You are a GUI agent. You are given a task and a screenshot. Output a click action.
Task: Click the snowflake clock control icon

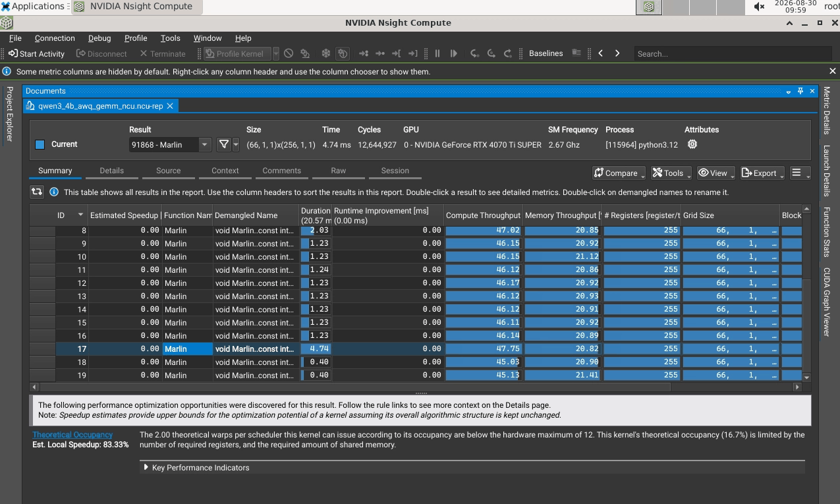pyautogui.click(x=325, y=53)
